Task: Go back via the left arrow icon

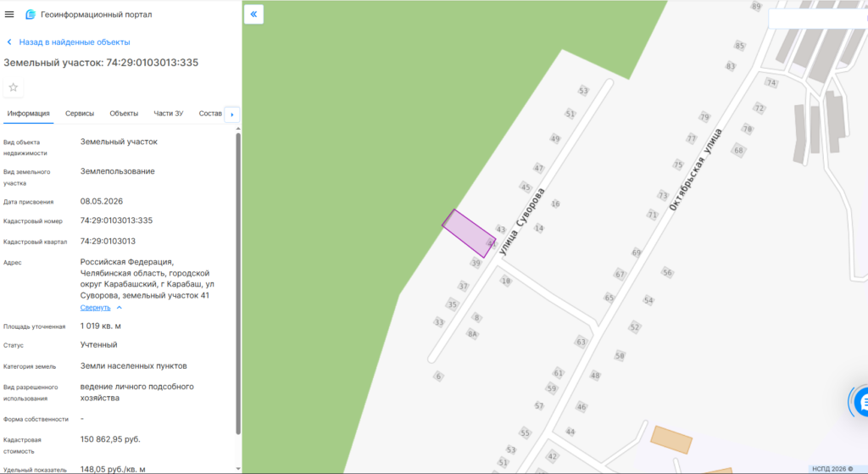Action: pyautogui.click(x=9, y=42)
